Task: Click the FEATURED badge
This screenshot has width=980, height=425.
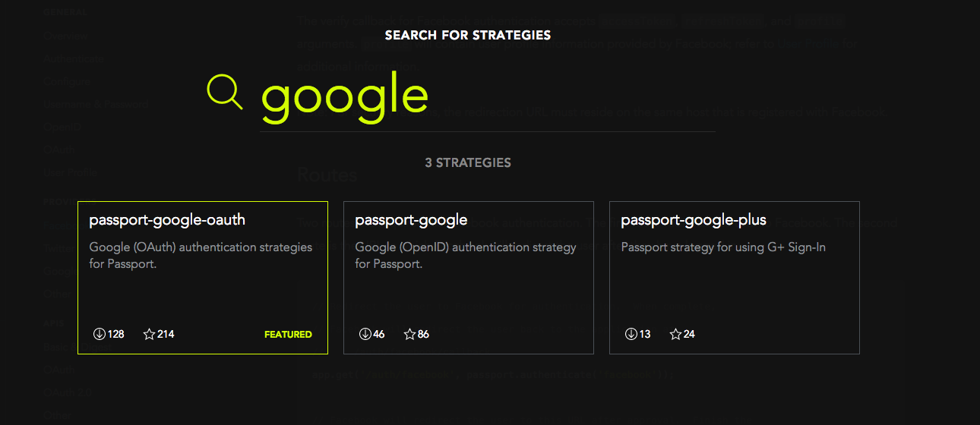Action: point(288,335)
